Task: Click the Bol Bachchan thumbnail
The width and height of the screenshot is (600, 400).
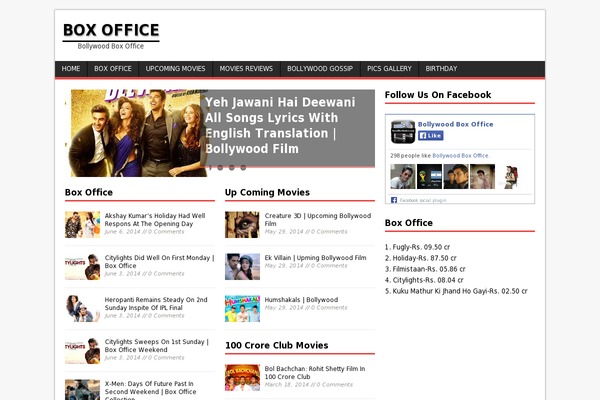Action: pos(242,378)
